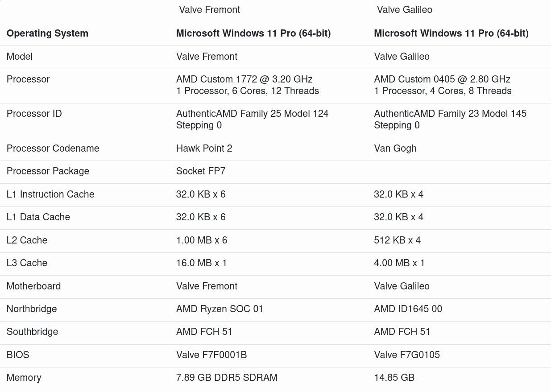Select the AMD Ryzen SOC 01 cell
551x392 pixels.
pyautogui.click(x=220, y=309)
